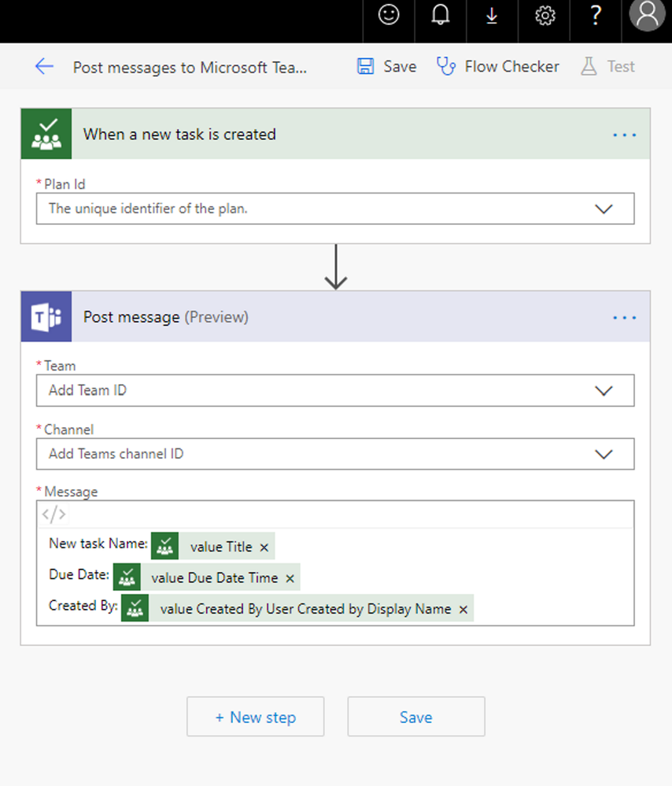Click the Planner icon beside Due Date Time
Screen dimensions: 672x786
click(x=127, y=578)
